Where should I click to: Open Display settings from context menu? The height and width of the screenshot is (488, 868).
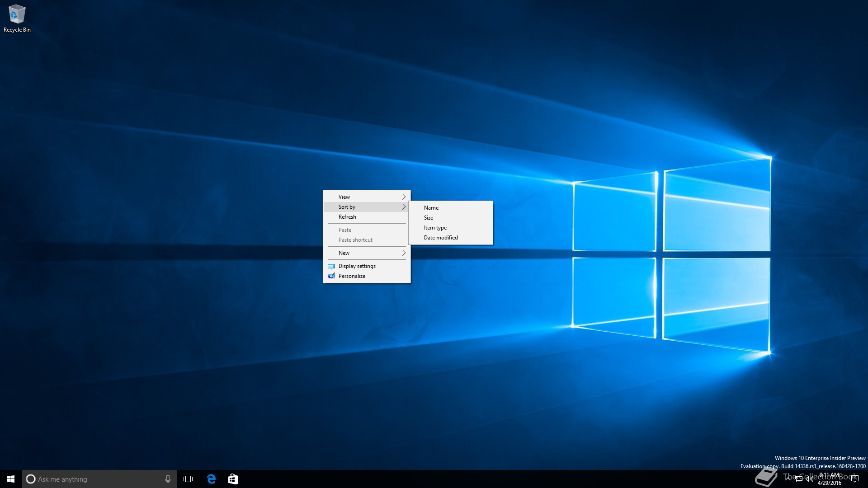coord(367,266)
